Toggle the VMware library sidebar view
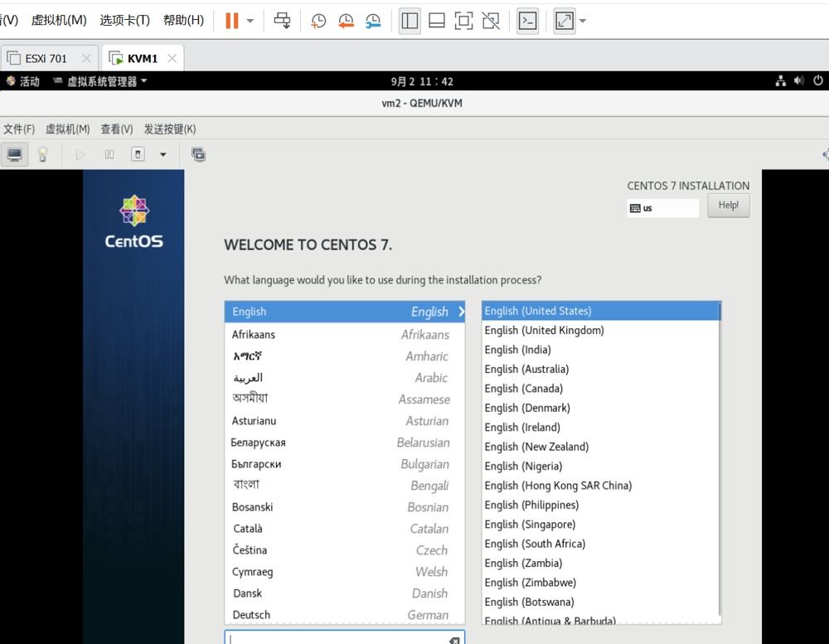829x644 pixels. click(x=410, y=21)
